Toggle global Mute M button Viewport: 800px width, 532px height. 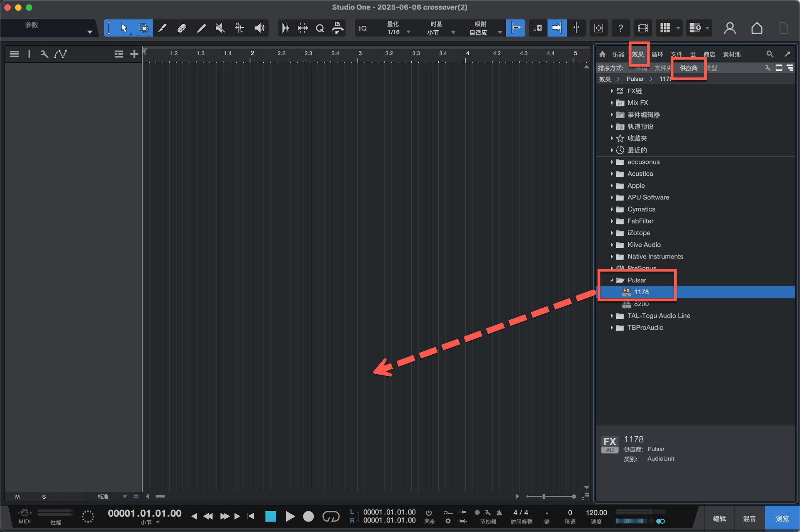tap(17, 497)
